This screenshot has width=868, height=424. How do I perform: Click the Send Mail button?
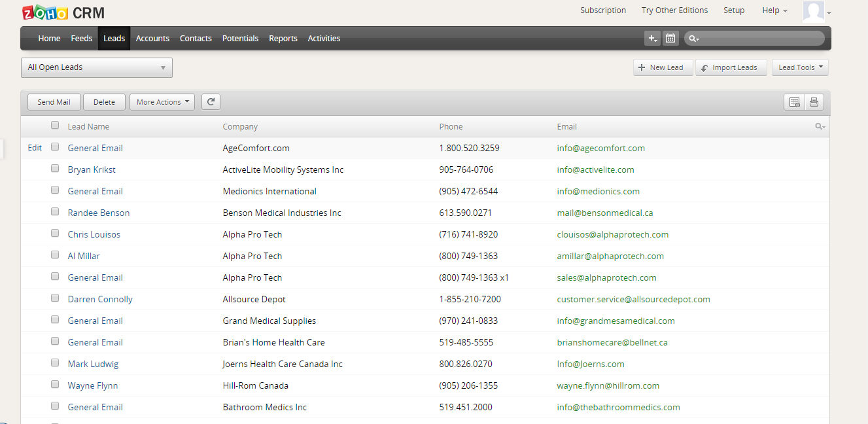pos(54,102)
